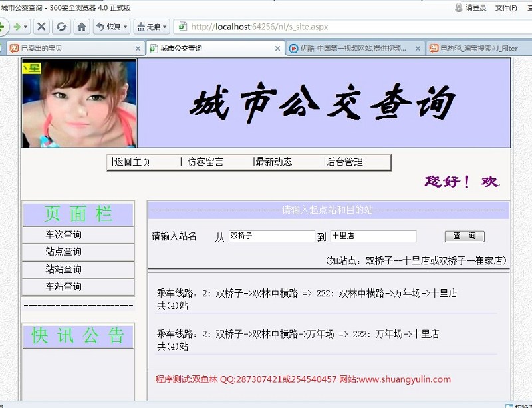Click the red 程序测试:双鱼林 footer text
The image size is (532, 408).
pyautogui.click(x=303, y=379)
